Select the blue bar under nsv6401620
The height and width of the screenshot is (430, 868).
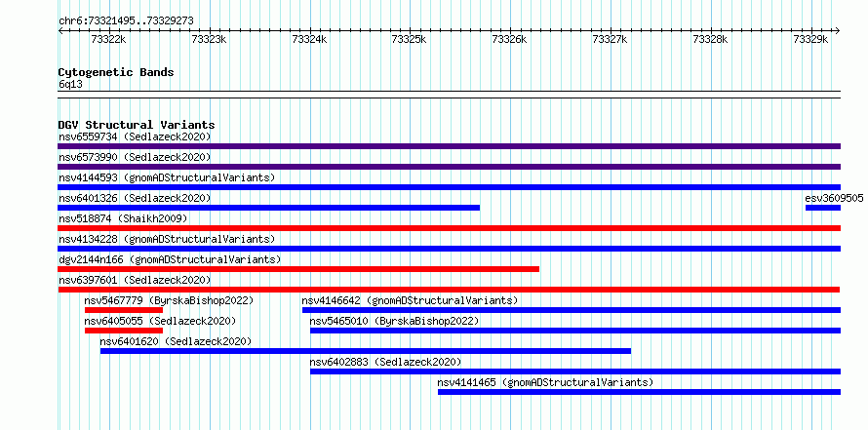point(366,351)
